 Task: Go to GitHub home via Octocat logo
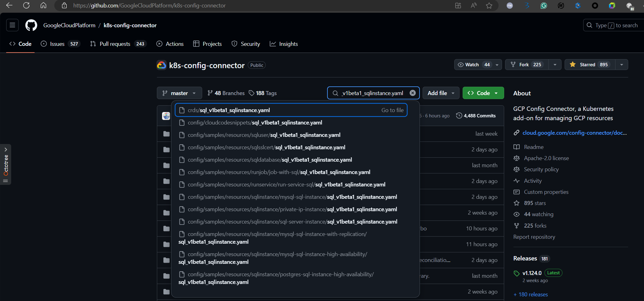tap(31, 25)
